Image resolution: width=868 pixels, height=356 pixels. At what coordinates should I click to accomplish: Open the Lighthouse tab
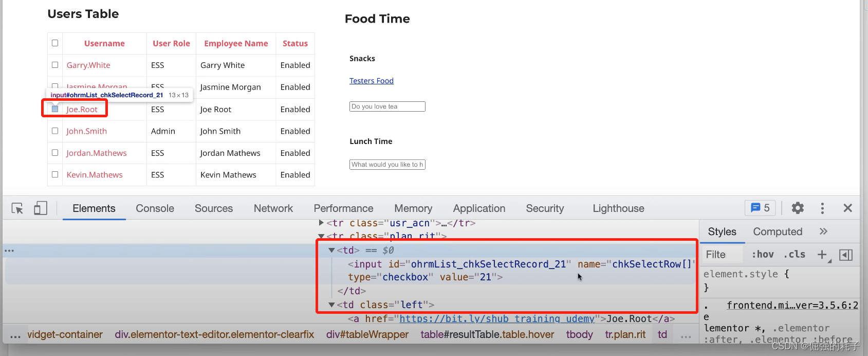pyautogui.click(x=618, y=208)
